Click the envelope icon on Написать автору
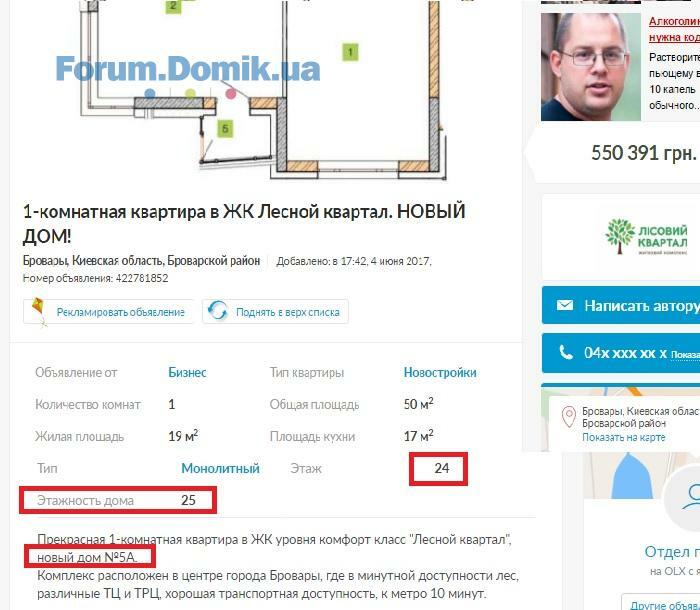This screenshot has width=700, height=610. [x=565, y=305]
